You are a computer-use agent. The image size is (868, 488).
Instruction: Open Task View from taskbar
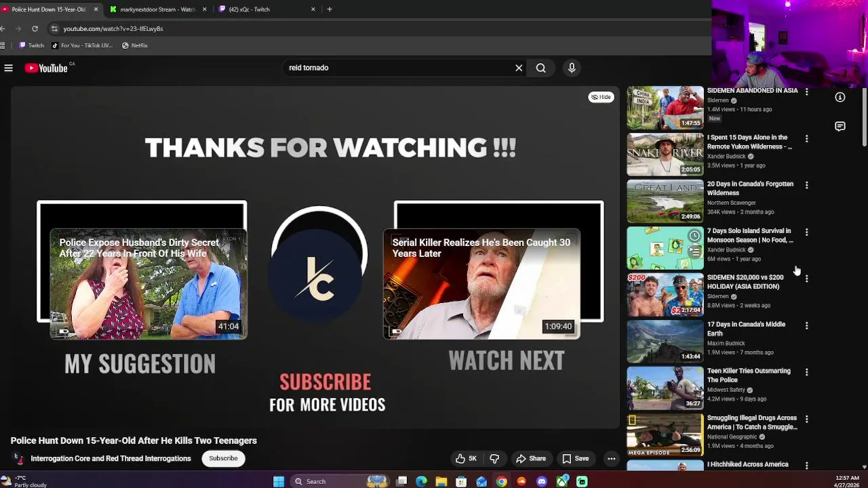(401, 482)
